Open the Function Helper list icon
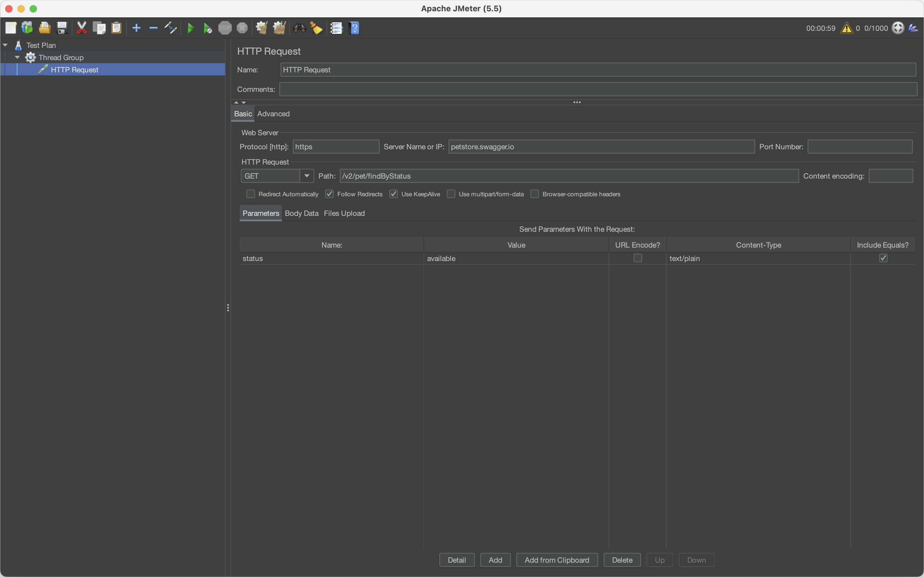Image resolution: width=924 pixels, height=577 pixels. tap(336, 28)
